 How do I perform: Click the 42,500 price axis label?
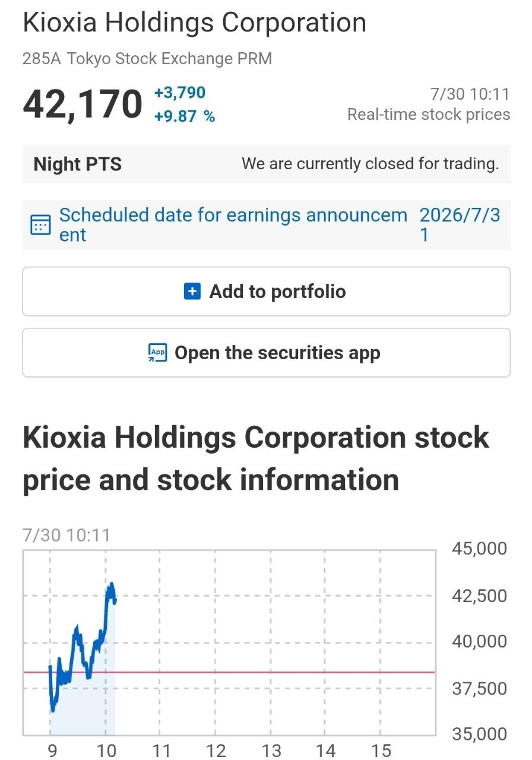coord(480,596)
